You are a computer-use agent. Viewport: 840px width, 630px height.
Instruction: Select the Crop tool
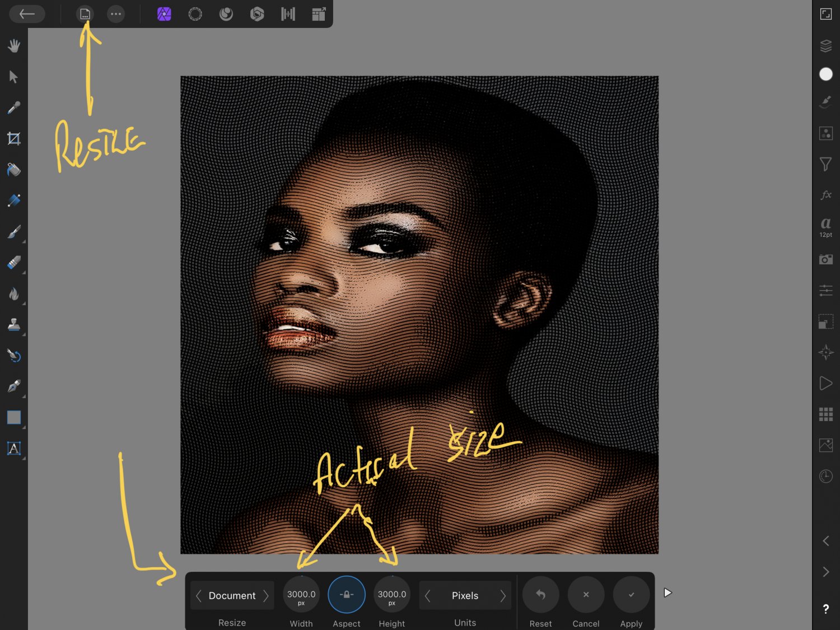click(14, 138)
